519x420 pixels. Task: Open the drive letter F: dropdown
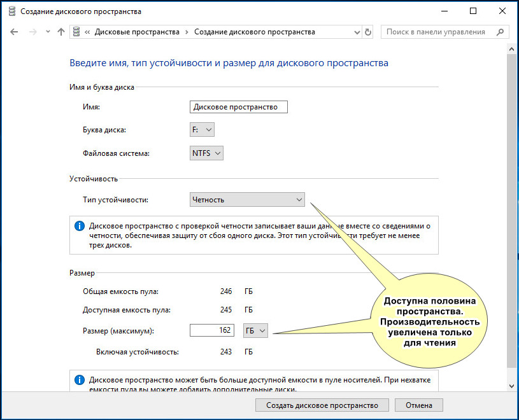pyautogui.click(x=202, y=130)
